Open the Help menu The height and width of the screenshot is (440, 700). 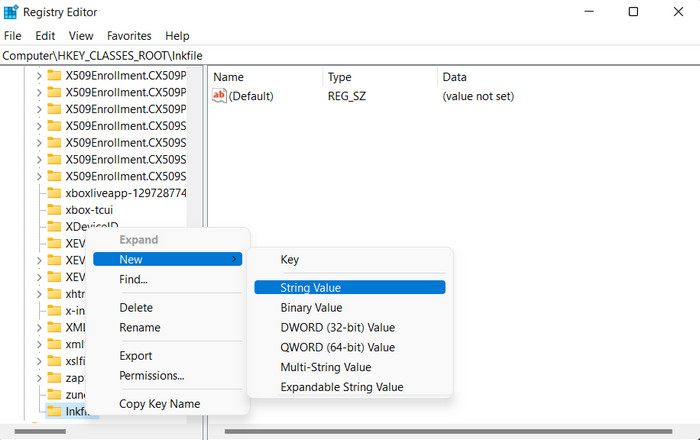click(x=177, y=36)
